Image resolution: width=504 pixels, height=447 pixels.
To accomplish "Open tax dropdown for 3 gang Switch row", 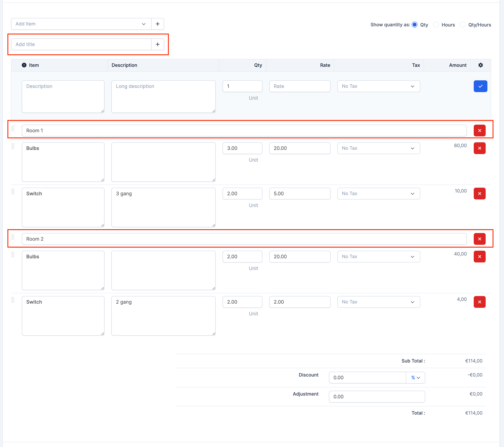I will coord(379,194).
